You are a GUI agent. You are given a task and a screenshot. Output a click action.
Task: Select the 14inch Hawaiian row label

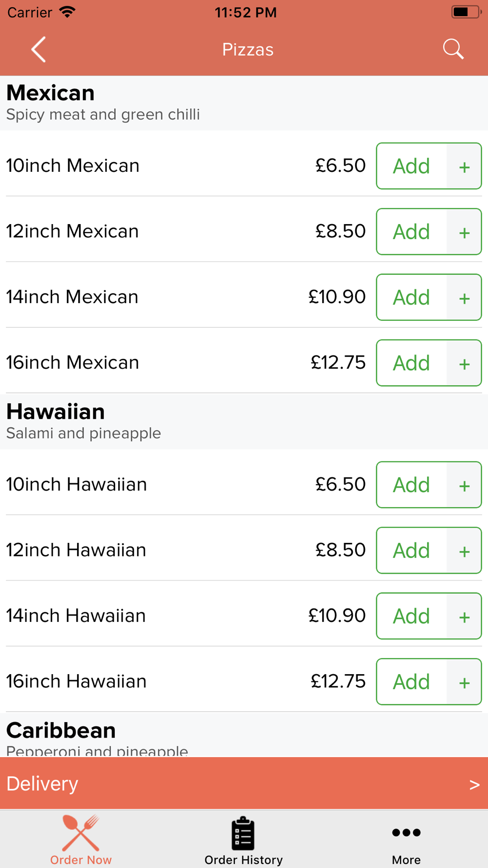click(76, 616)
